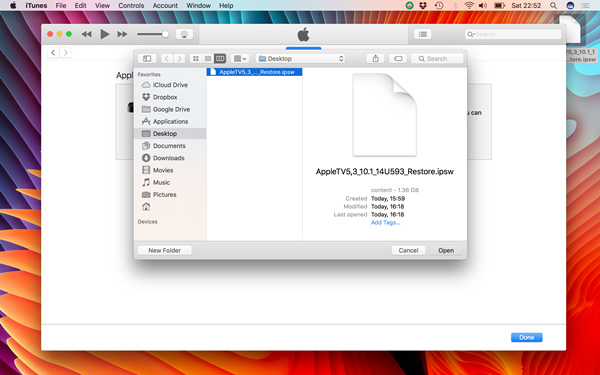Click the file dialog forward arrow
Screen dimensions: 600x375
point(179,59)
